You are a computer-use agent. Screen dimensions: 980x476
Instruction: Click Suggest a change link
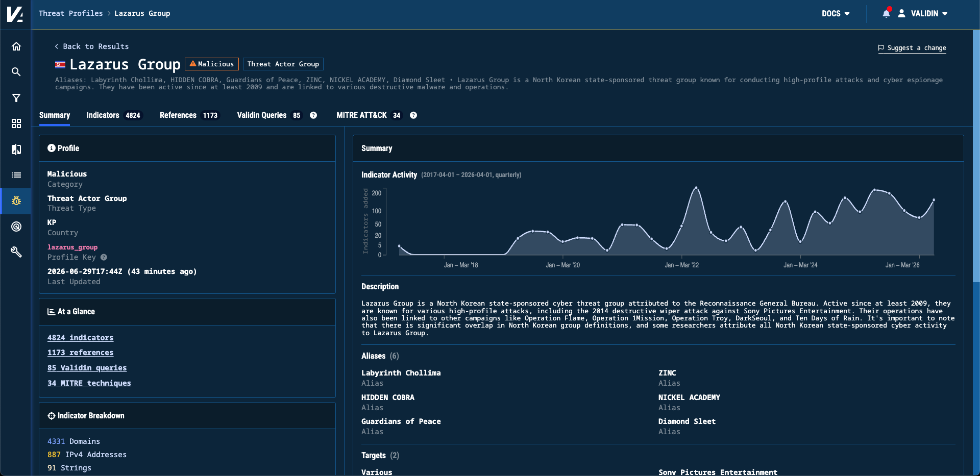tap(912, 48)
